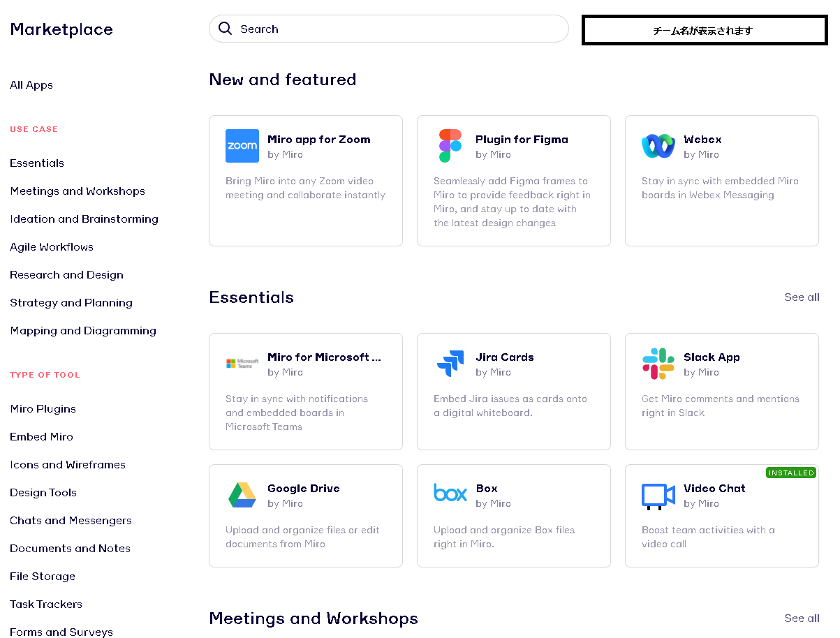
Task: Click the Webex logo icon
Action: pos(658,146)
